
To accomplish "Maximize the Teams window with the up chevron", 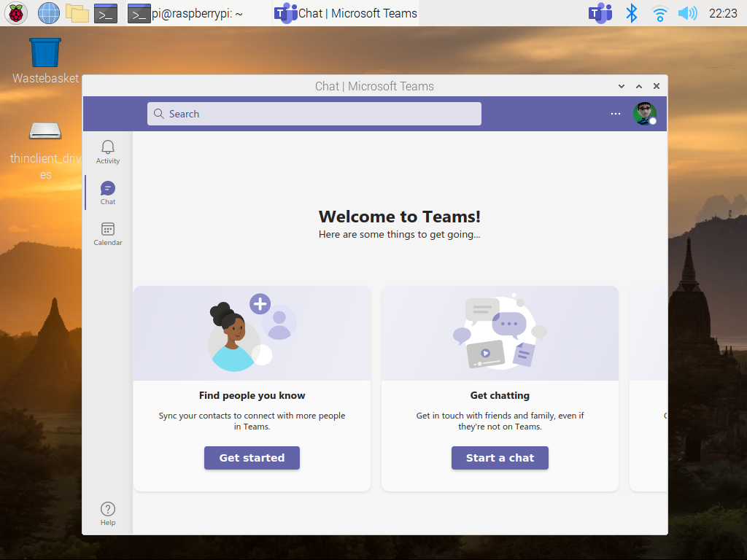I will tap(639, 86).
